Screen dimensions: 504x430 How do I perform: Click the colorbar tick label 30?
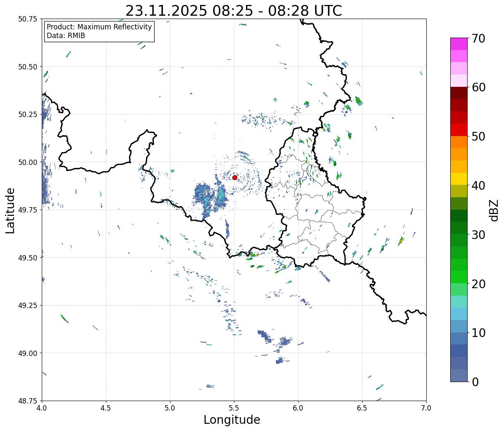pyautogui.click(x=478, y=235)
